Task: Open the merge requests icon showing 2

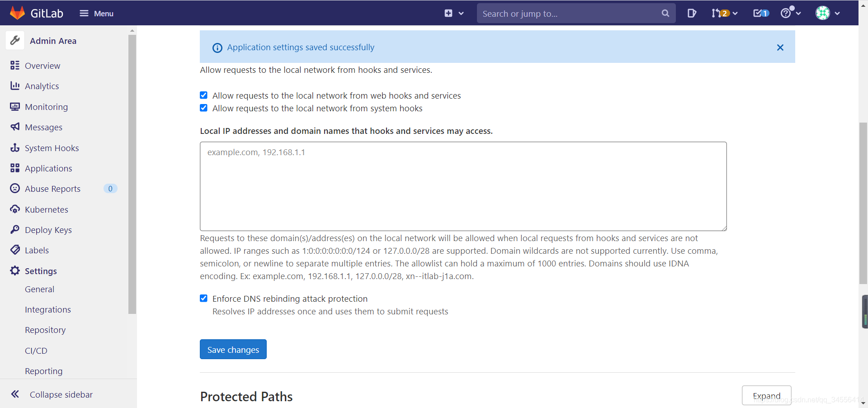Action: click(x=722, y=13)
